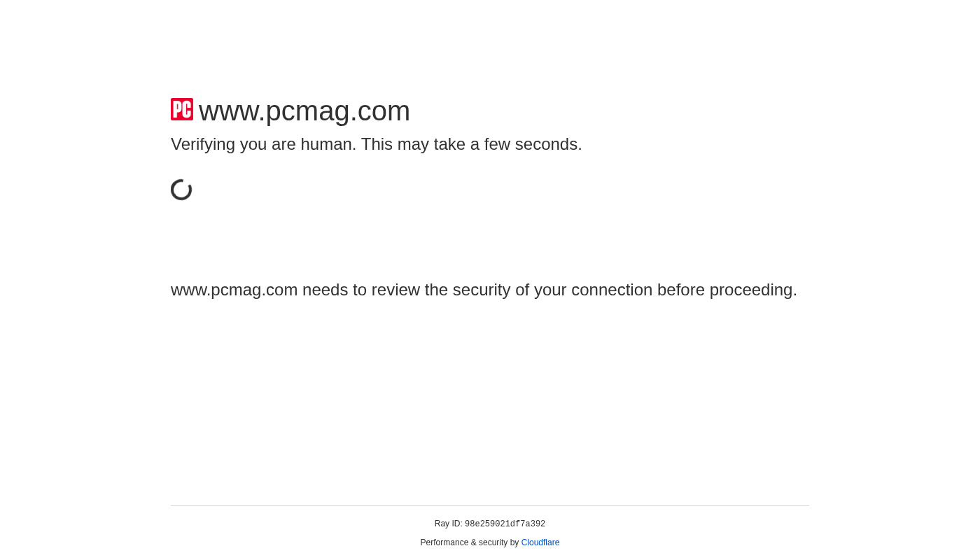The height and width of the screenshot is (560, 980).
Task: Click the www.pcmag.com large heading
Action: [304, 111]
